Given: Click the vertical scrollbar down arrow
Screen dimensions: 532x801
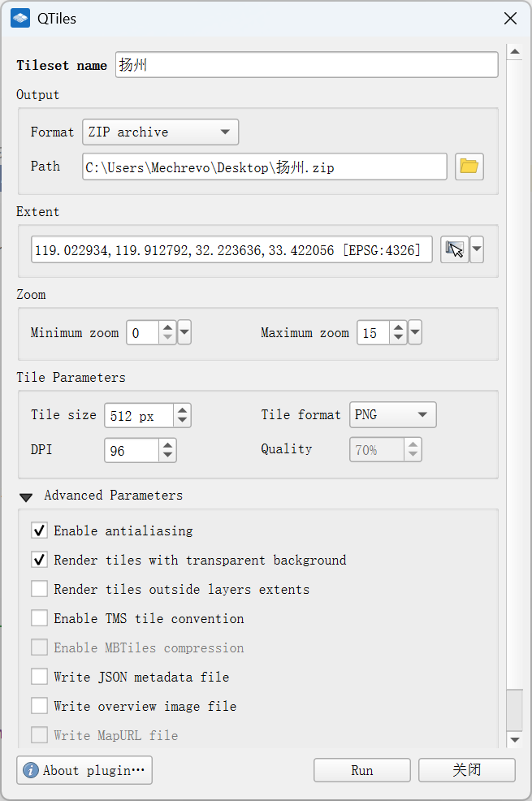Looking at the screenshot, I should click(x=513, y=739).
